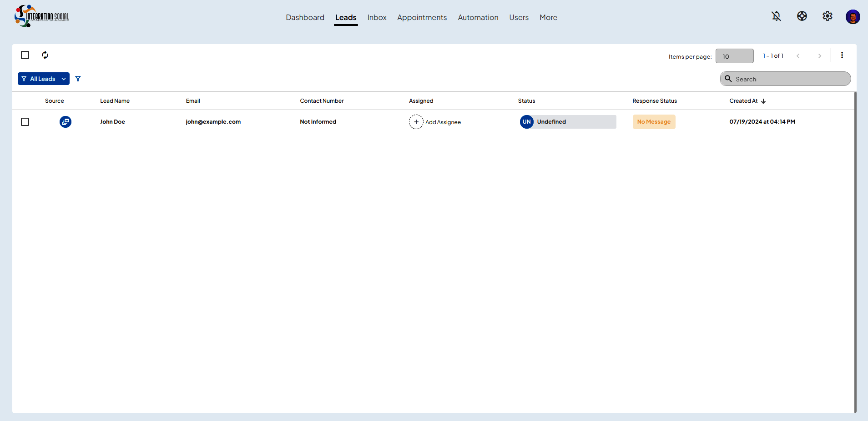Click Add Assignee for John Doe
This screenshot has height=421, width=868.
(435, 122)
